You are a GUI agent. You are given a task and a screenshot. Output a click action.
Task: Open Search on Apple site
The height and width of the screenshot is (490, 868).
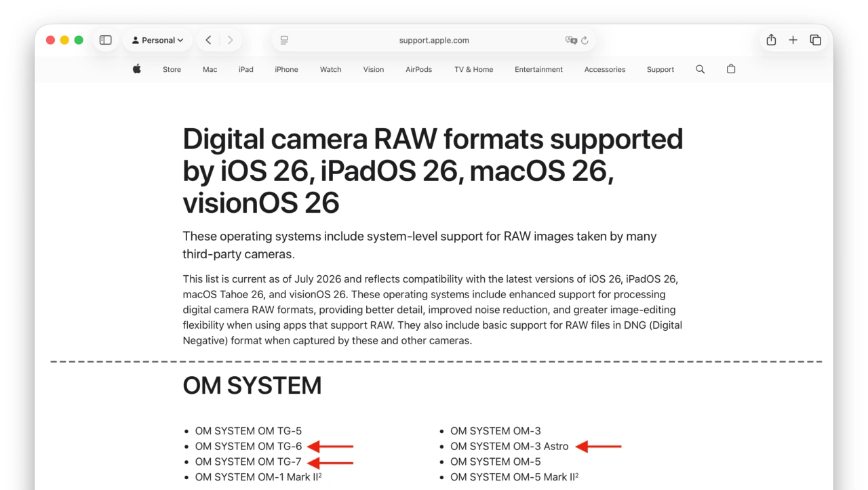(x=700, y=69)
